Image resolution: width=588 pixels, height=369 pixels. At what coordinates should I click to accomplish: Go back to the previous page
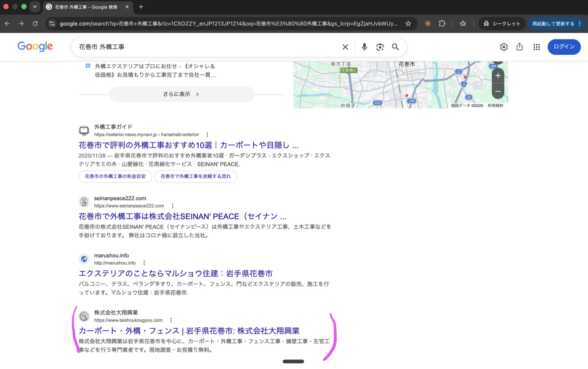tap(8, 24)
